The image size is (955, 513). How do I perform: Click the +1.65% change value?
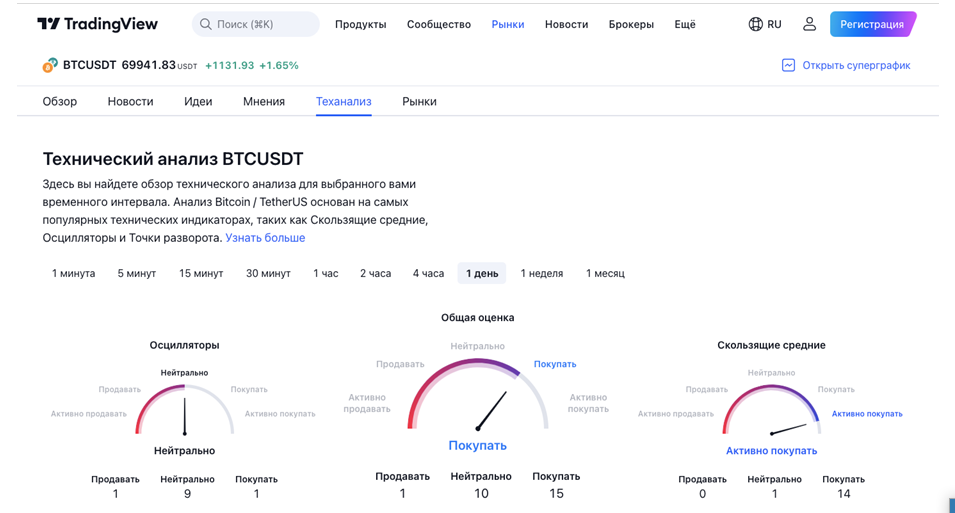[x=279, y=65]
